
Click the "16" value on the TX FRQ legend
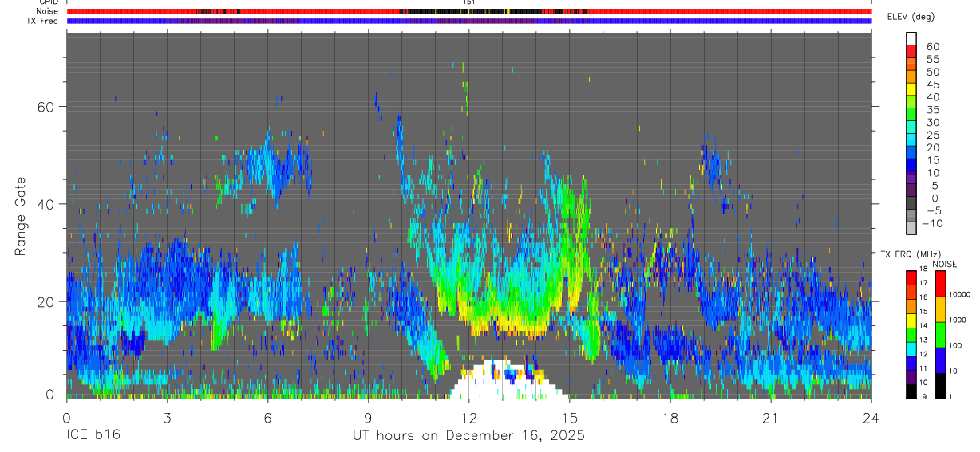pyautogui.click(x=922, y=297)
